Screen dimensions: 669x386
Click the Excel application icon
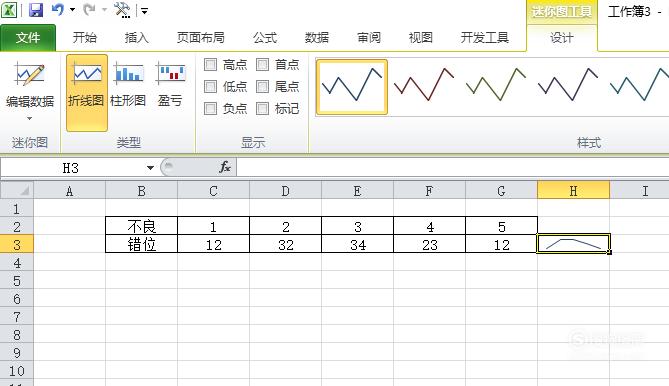point(9,9)
